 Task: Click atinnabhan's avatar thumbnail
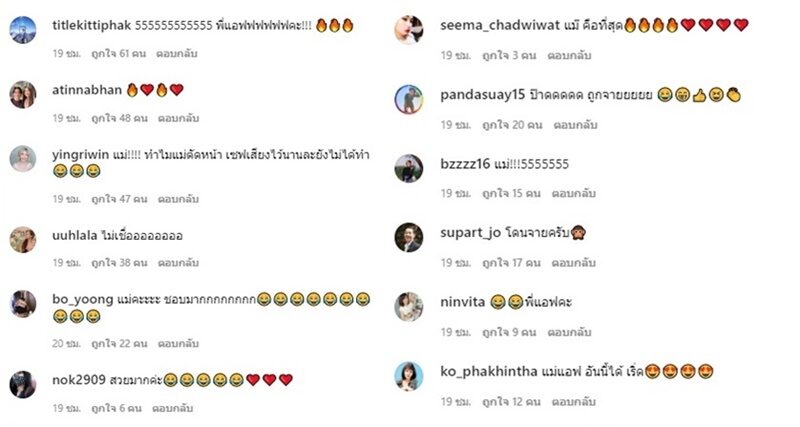coord(23,94)
